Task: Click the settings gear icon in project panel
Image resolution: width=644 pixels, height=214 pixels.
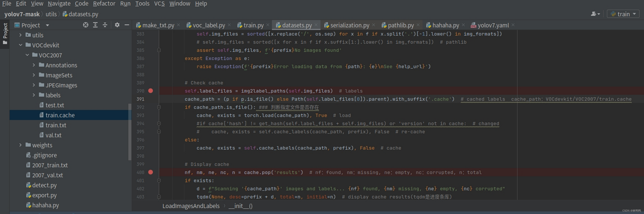Action: tap(117, 25)
